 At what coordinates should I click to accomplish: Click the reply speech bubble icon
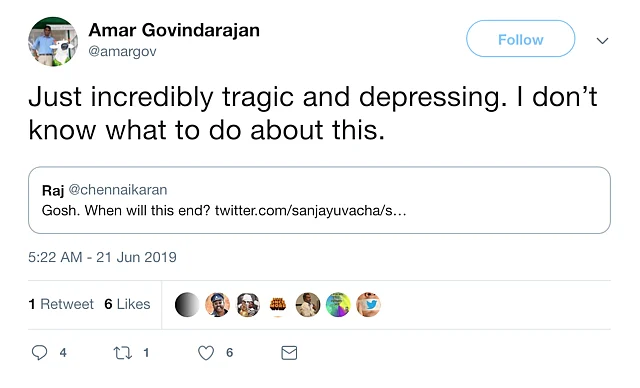tap(40, 353)
